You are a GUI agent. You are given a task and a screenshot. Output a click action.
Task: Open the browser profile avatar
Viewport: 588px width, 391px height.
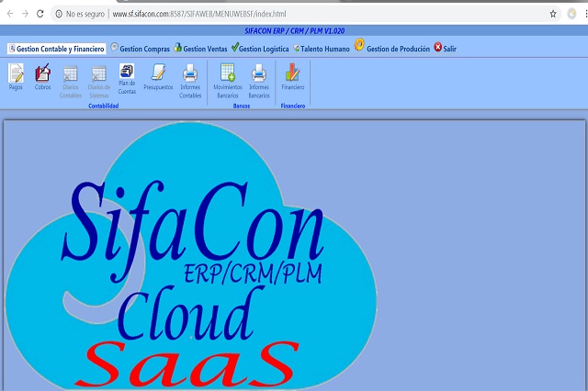[x=571, y=14]
